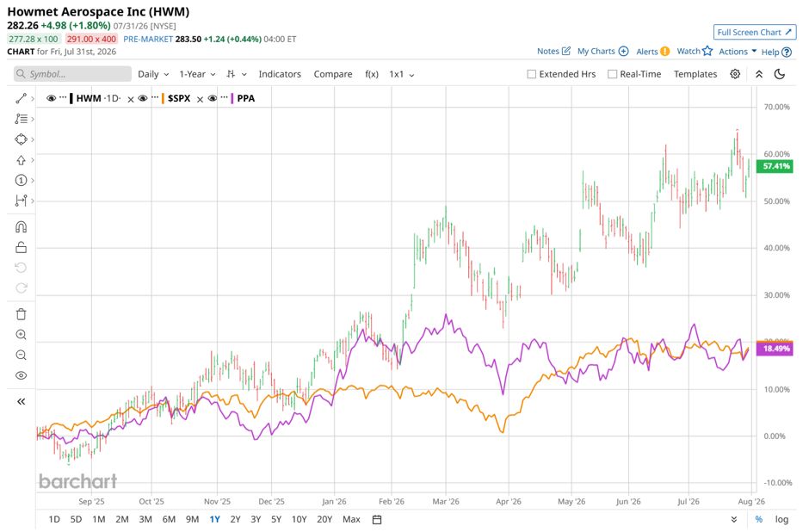809x532 pixels.
Task: Open the Actions dropdown
Action: (738, 51)
